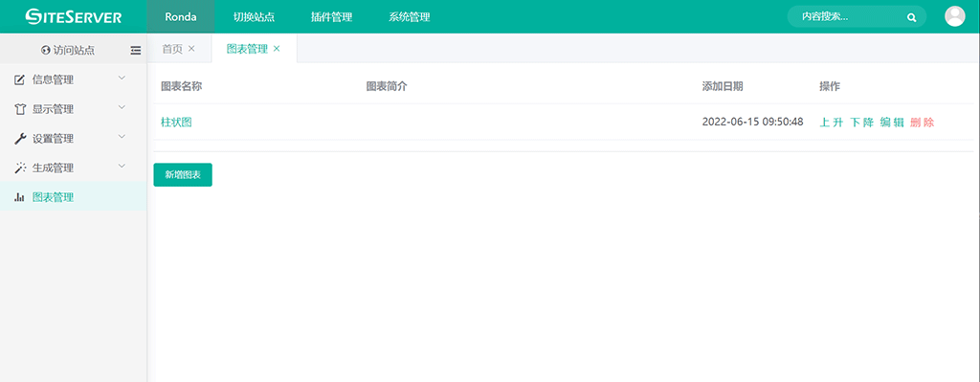
Task: Click the 图表名称 column header
Action: [181, 86]
